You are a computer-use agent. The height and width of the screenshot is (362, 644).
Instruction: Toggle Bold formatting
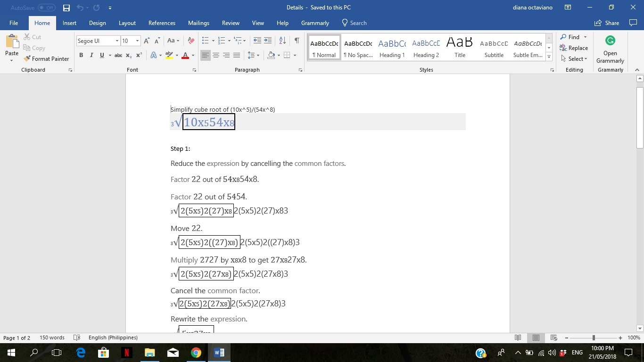click(81, 56)
